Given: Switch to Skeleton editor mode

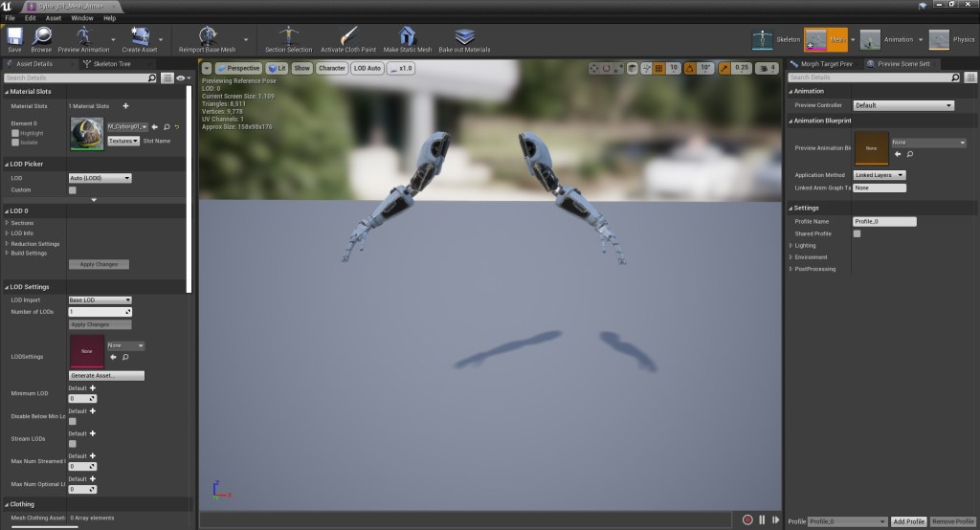Looking at the screenshot, I should 764,39.
